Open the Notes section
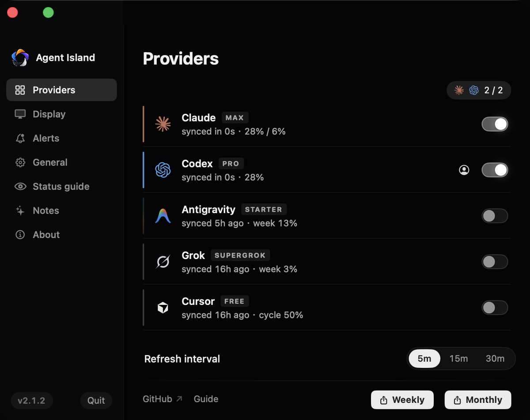 pos(61,211)
